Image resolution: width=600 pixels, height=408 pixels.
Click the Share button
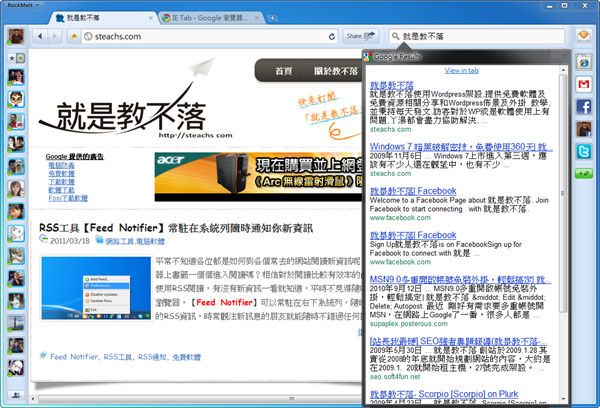(x=360, y=36)
